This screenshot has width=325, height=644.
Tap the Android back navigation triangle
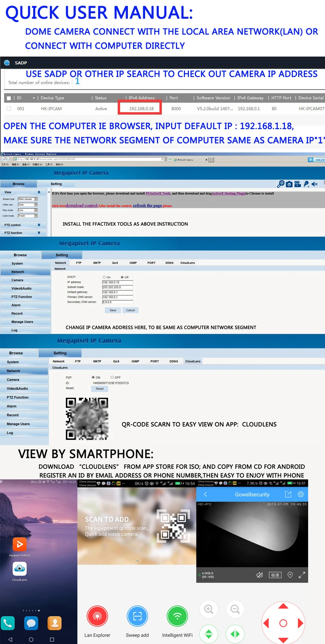tap(10, 639)
